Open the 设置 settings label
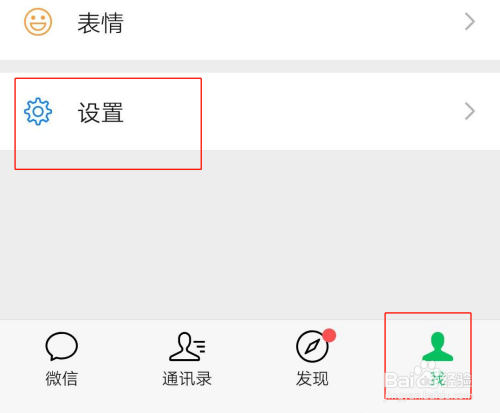Viewport: 500px width, 413px height. (101, 113)
